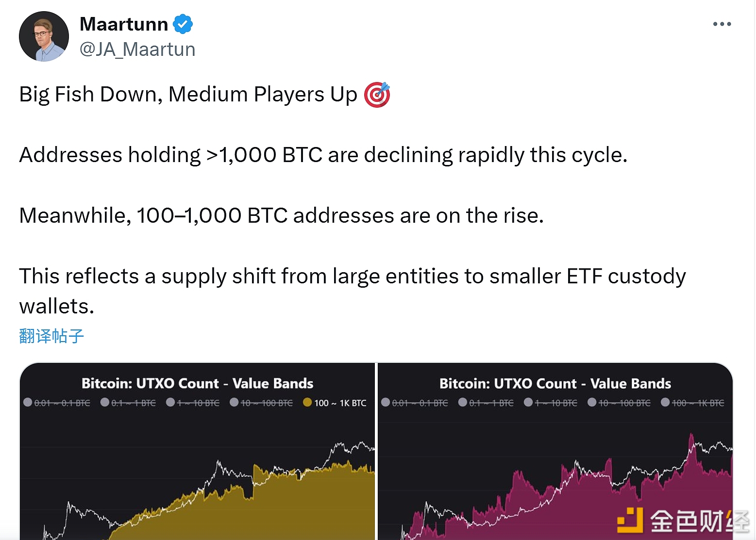Toggle 0.01~0.1 BTC legend in right chart
This screenshot has height=540, width=756.
415,403
